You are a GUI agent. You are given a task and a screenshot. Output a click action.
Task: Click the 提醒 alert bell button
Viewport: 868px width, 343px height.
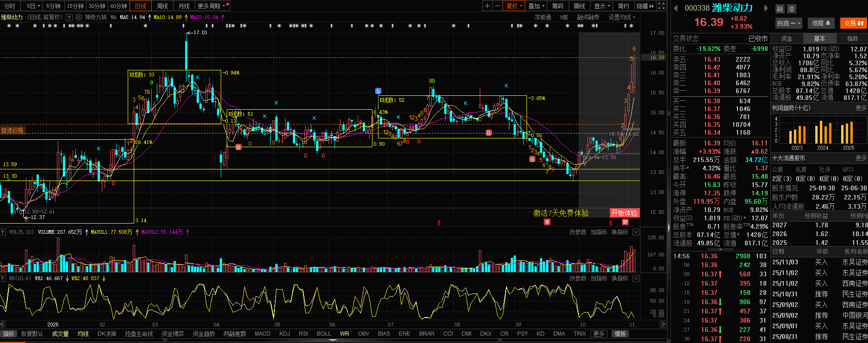point(821,23)
